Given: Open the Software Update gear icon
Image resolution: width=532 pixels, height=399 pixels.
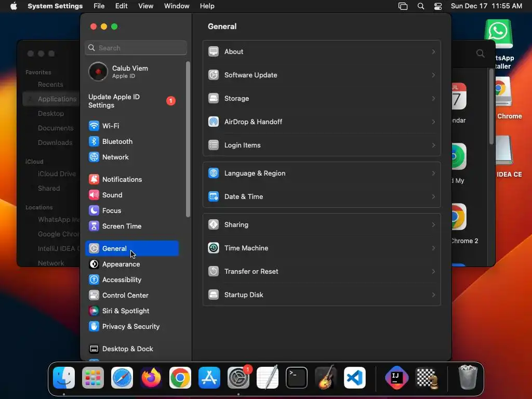Looking at the screenshot, I should coord(214,75).
